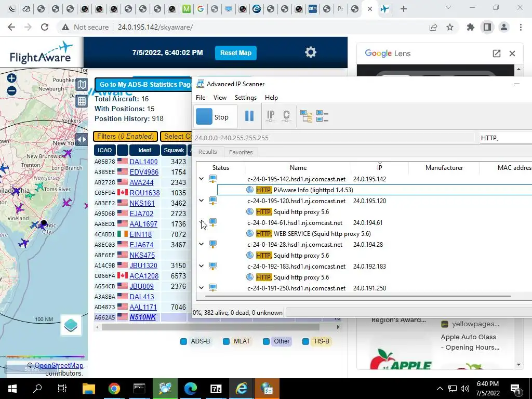Go back in browser history
The image size is (532, 399).
[11, 27]
